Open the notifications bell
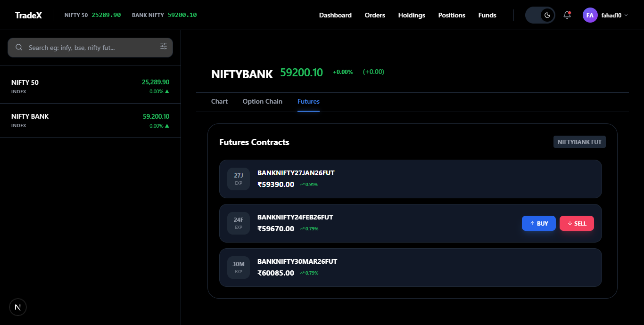 (567, 15)
